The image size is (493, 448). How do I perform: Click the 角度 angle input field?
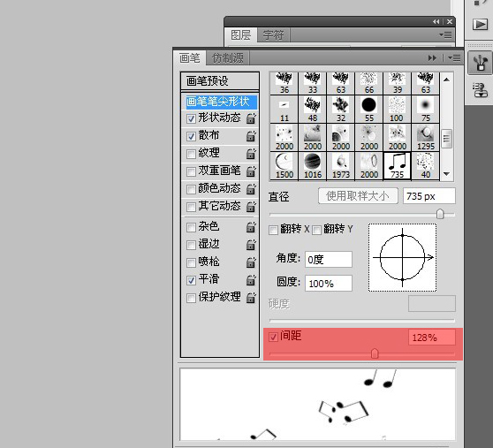pos(329,260)
